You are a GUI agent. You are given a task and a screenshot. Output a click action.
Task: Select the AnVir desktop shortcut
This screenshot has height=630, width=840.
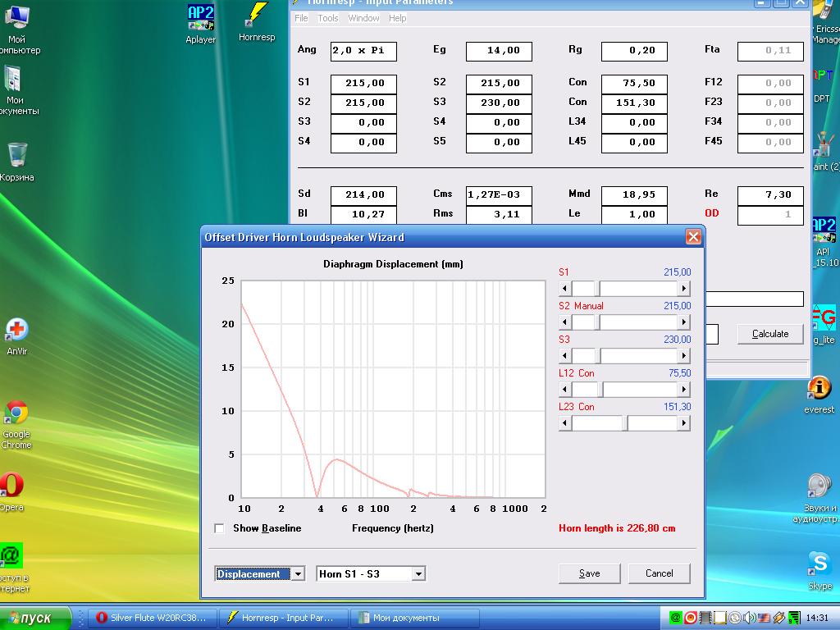(x=16, y=336)
